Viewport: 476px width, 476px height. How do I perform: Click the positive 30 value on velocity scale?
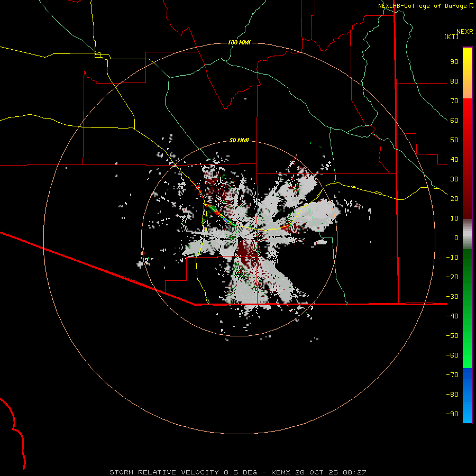coord(454,179)
